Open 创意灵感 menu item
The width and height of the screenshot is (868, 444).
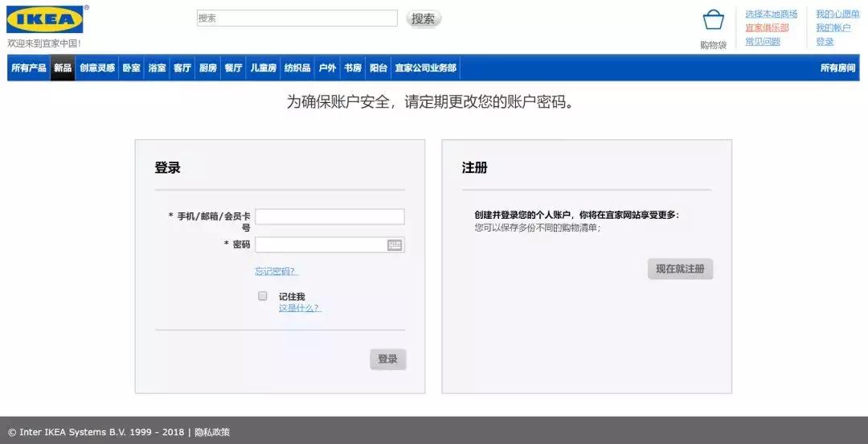97,68
